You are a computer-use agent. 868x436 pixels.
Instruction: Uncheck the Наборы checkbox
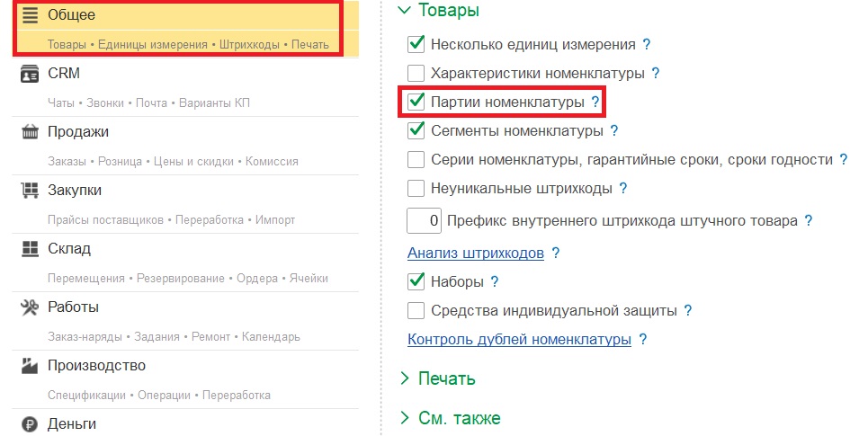pyautogui.click(x=416, y=281)
